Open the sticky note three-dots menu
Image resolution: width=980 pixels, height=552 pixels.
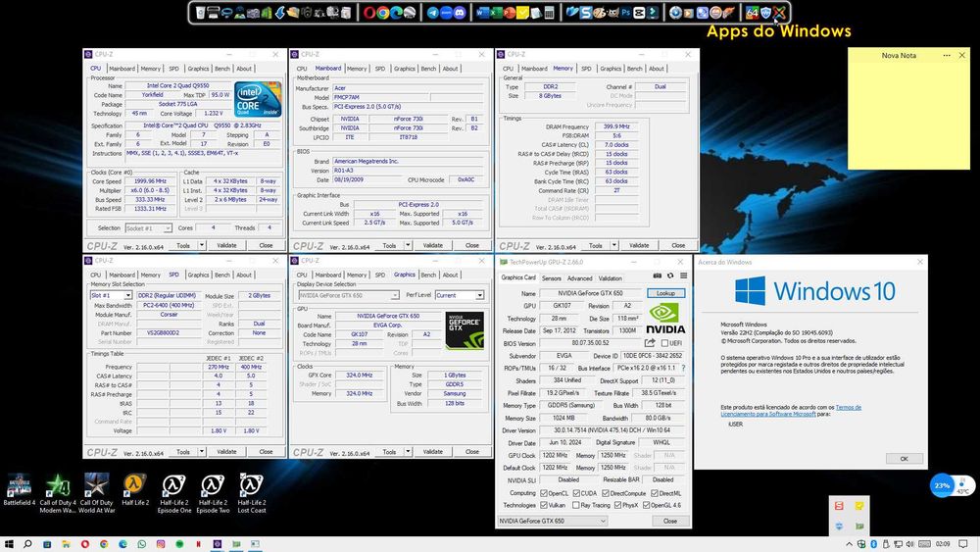(947, 55)
